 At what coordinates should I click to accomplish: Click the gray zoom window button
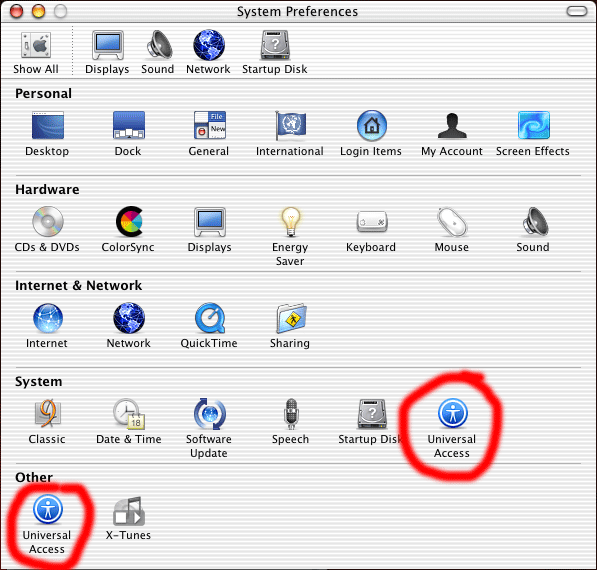60,11
